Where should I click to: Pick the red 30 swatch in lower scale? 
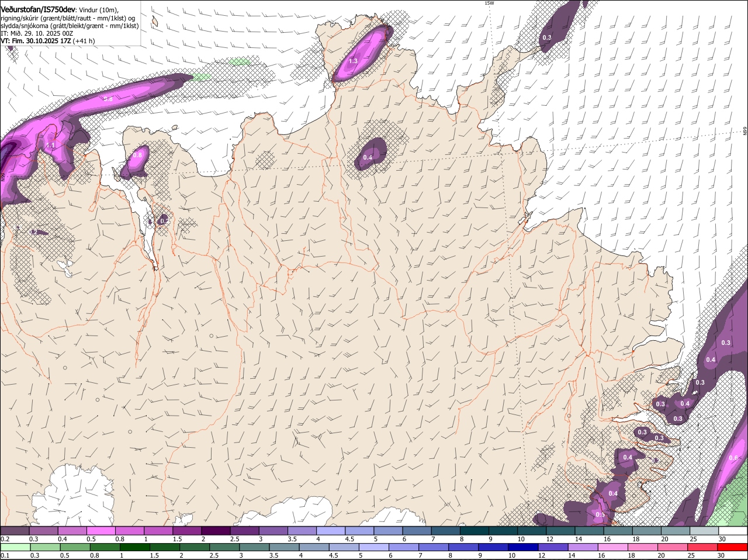click(x=733, y=547)
